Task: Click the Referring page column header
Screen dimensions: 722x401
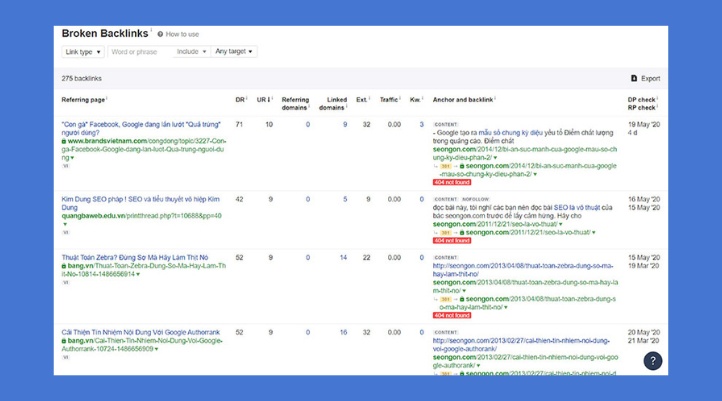Action: coord(84,99)
